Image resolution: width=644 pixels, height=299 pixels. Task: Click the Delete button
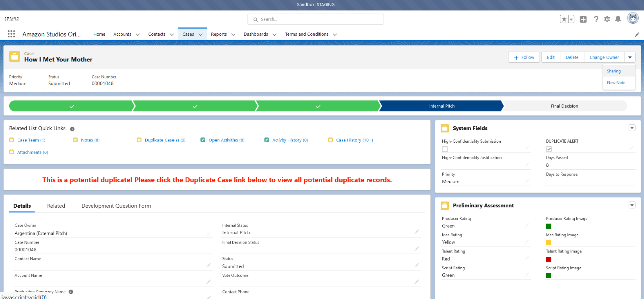click(572, 57)
